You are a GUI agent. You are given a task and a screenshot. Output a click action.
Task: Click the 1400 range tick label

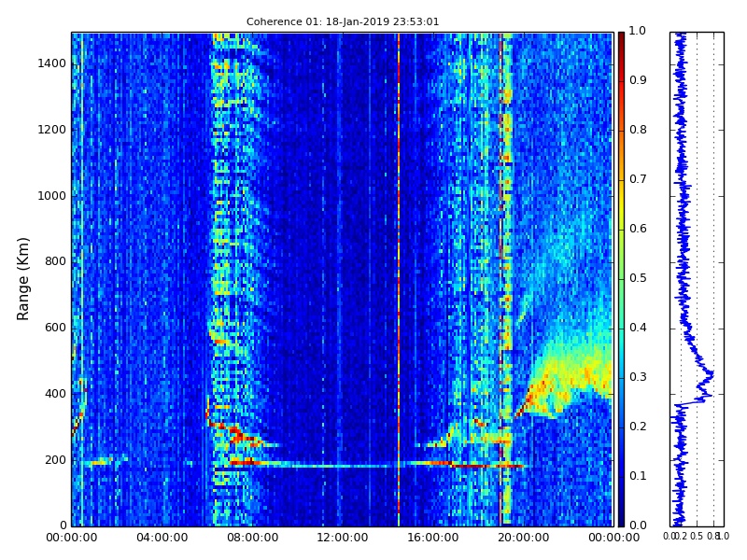point(52,63)
